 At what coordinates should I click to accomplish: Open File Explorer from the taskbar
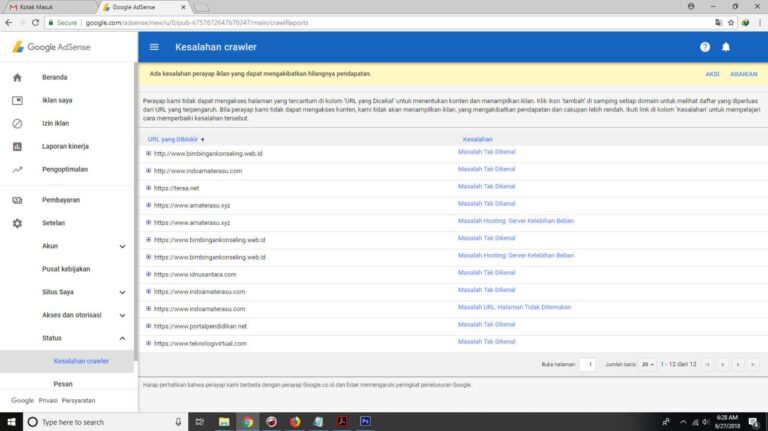coord(224,422)
